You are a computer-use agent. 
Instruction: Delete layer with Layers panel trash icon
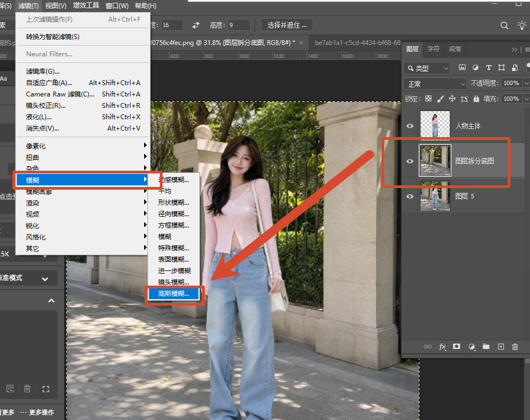coord(515,347)
